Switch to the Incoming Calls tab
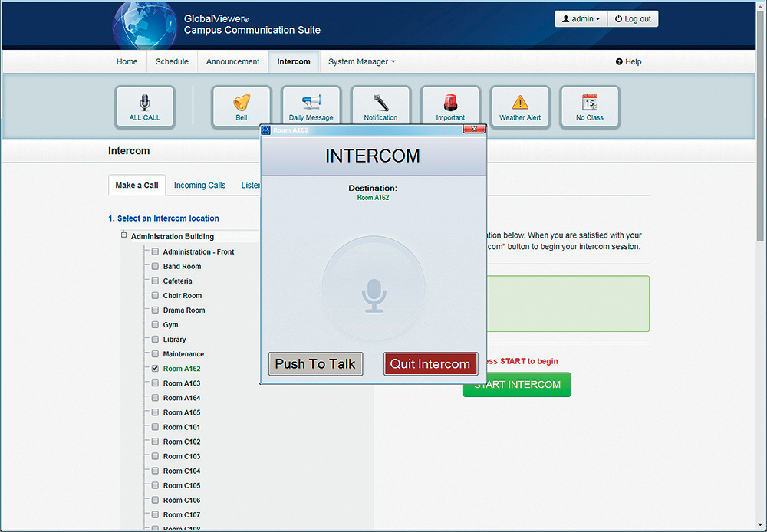The height and width of the screenshot is (532, 767). coord(199,185)
